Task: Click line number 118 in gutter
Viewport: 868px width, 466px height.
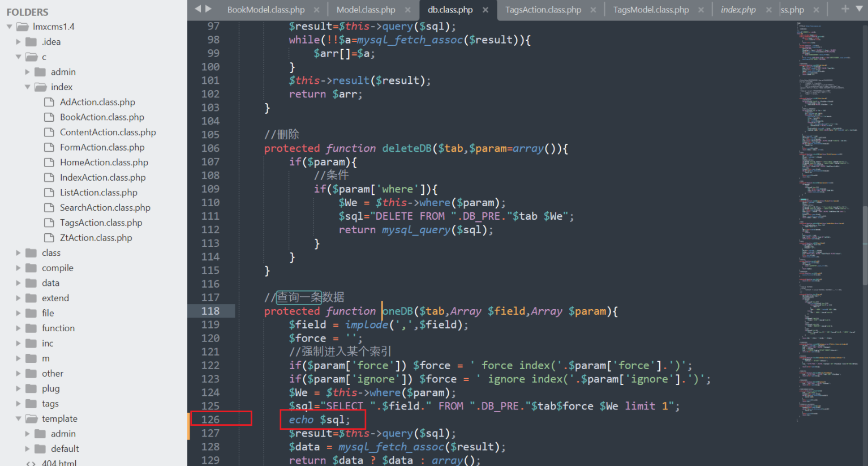Action: (x=210, y=311)
